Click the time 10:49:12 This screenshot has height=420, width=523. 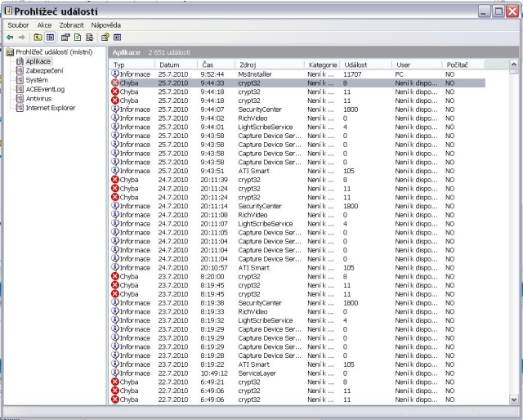tap(214, 373)
